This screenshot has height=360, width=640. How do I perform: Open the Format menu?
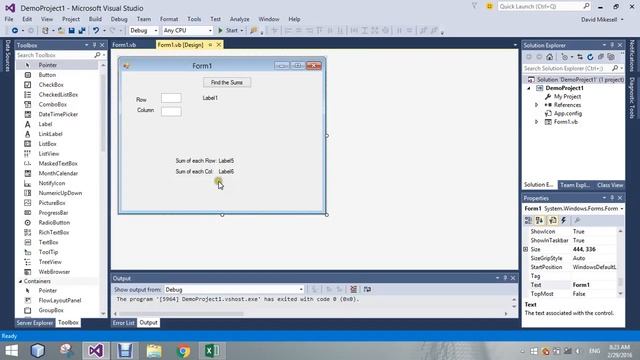[169, 19]
